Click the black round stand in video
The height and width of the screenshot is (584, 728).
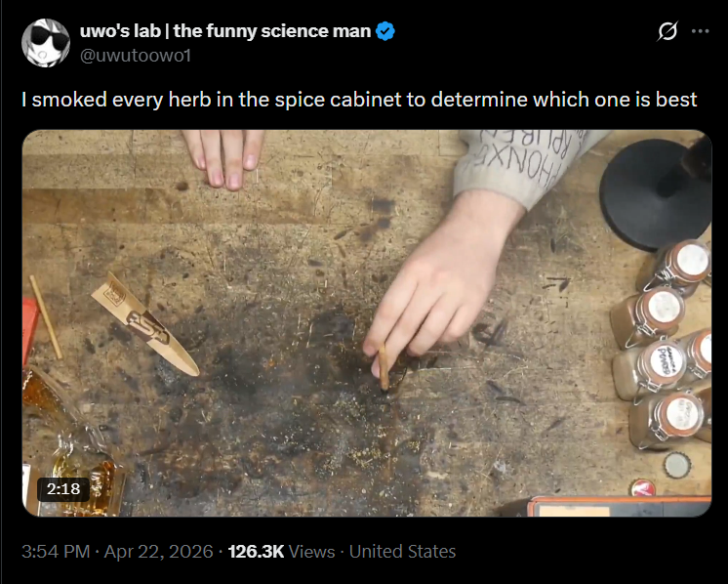pos(656,194)
